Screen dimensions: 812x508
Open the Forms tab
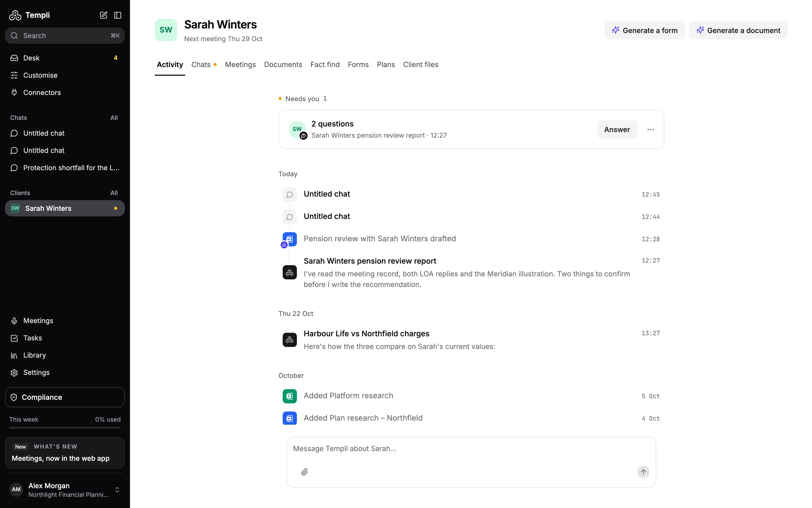(x=358, y=65)
